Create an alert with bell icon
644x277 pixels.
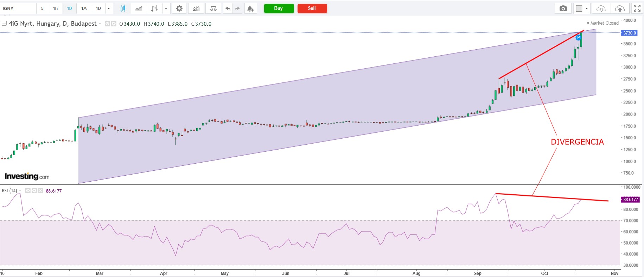pos(250,8)
